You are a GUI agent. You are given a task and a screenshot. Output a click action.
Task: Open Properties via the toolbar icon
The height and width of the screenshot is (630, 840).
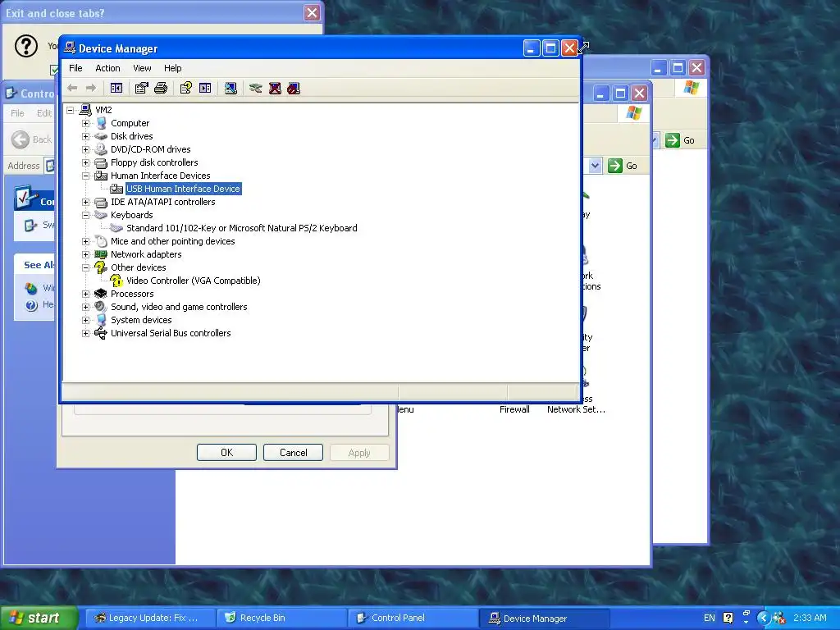[x=141, y=88]
